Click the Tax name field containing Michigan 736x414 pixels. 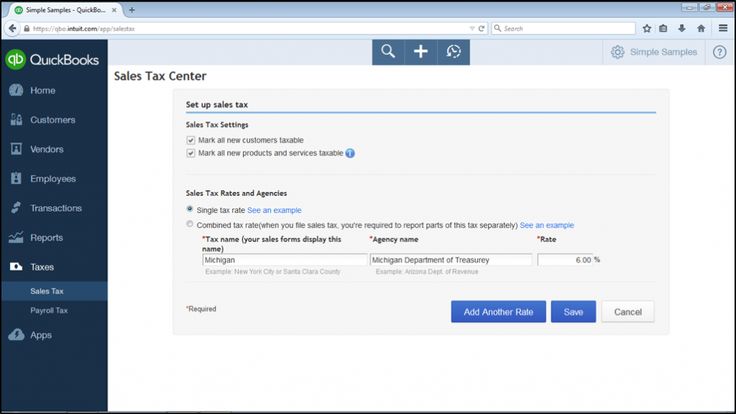point(285,260)
